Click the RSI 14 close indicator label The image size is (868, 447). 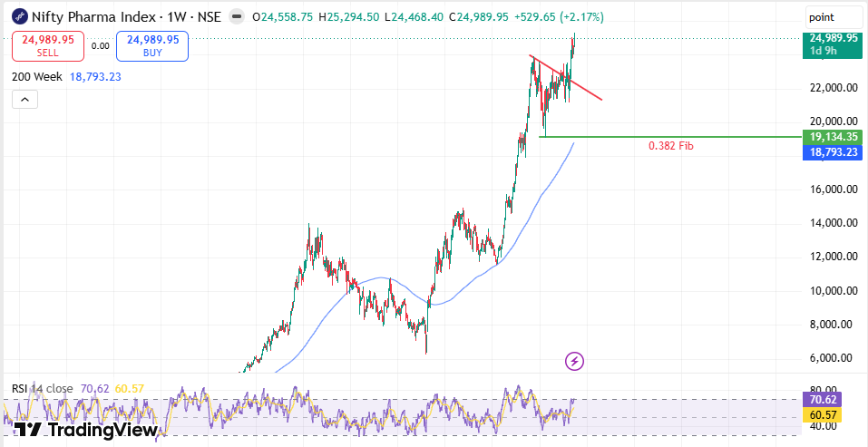click(x=43, y=388)
